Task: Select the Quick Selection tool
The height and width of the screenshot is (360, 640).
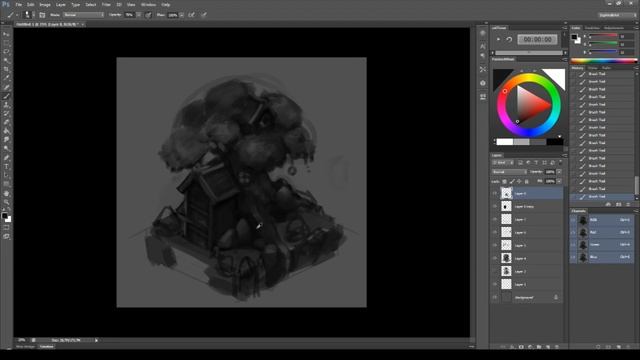Action: point(6,60)
